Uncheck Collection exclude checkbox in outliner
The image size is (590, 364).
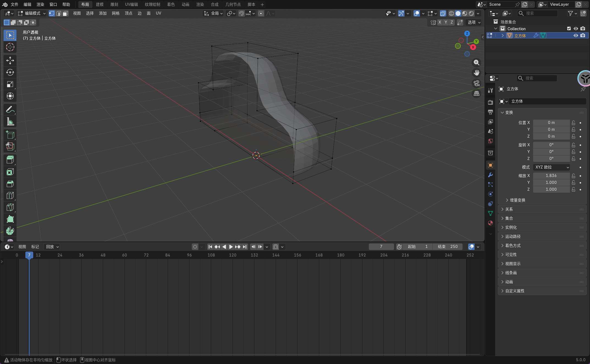569,29
